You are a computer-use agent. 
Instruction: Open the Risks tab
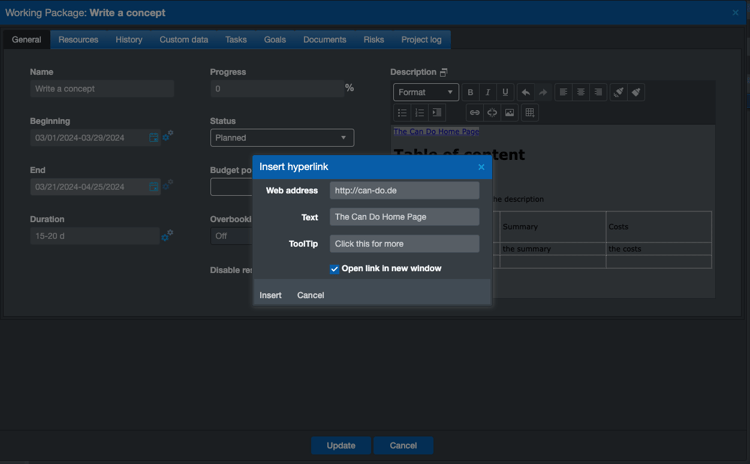[x=374, y=40]
